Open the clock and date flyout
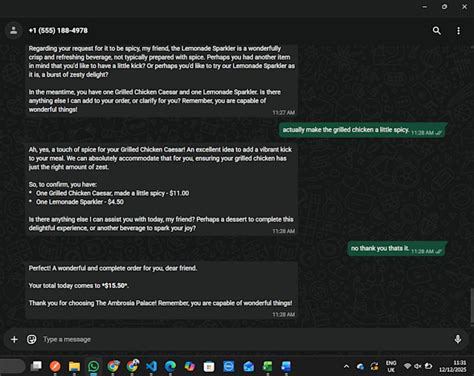The width and height of the screenshot is (474, 376). click(x=453, y=366)
